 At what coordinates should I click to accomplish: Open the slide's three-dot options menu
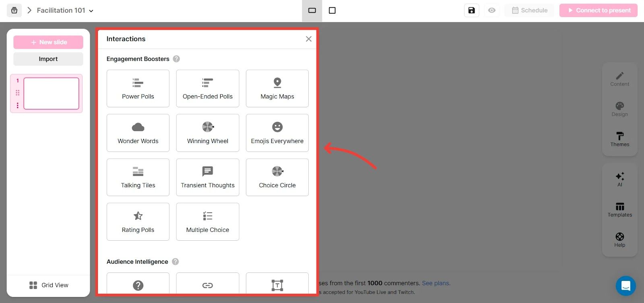pos(17,105)
